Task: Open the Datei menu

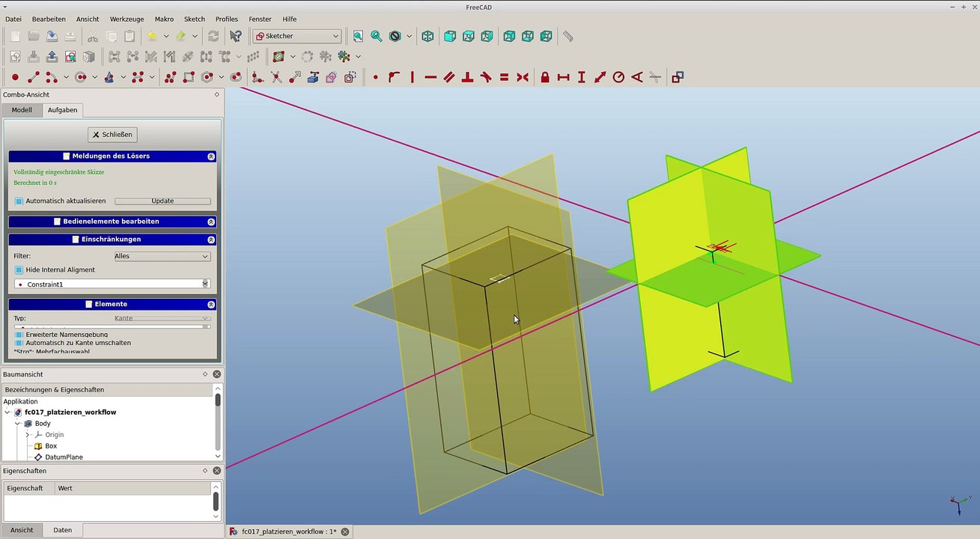Action: coord(13,19)
